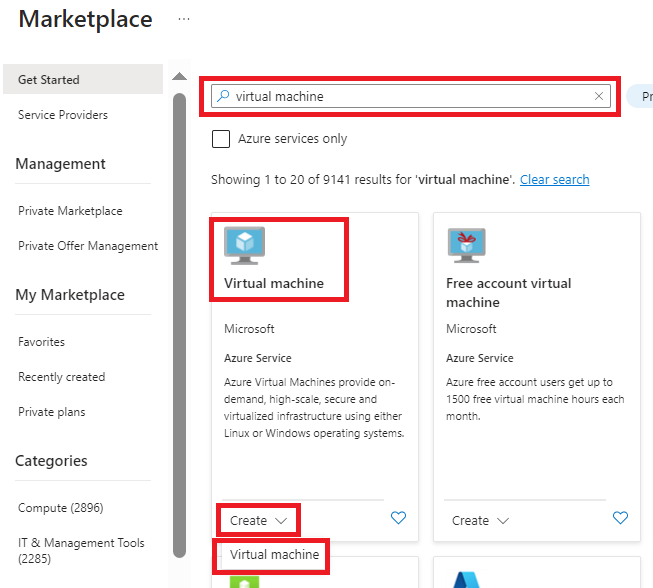This screenshot has width=653, height=588.
Task: Click the Free account virtual machine gift icon
Action: point(466,246)
